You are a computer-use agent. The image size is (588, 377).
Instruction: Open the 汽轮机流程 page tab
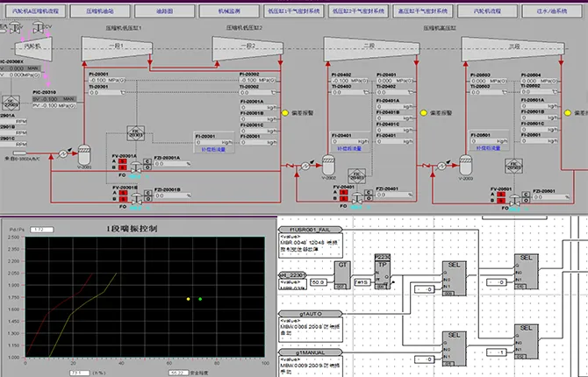tap(487, 11)
